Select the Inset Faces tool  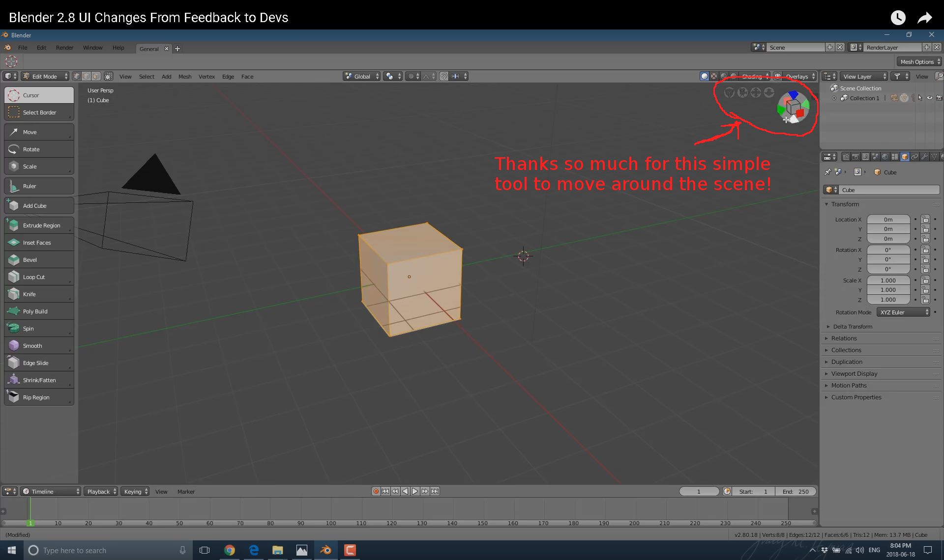pos(38,243)
